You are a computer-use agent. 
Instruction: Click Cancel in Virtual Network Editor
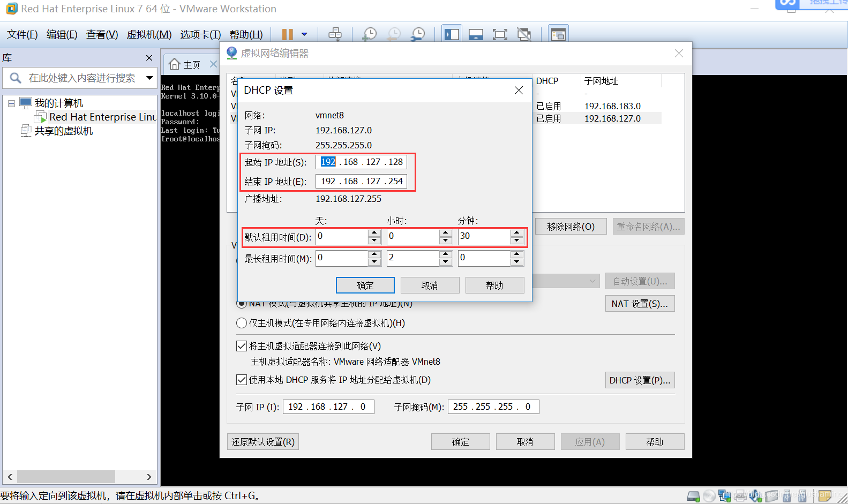pyautogui.click(x=525, y=442)
